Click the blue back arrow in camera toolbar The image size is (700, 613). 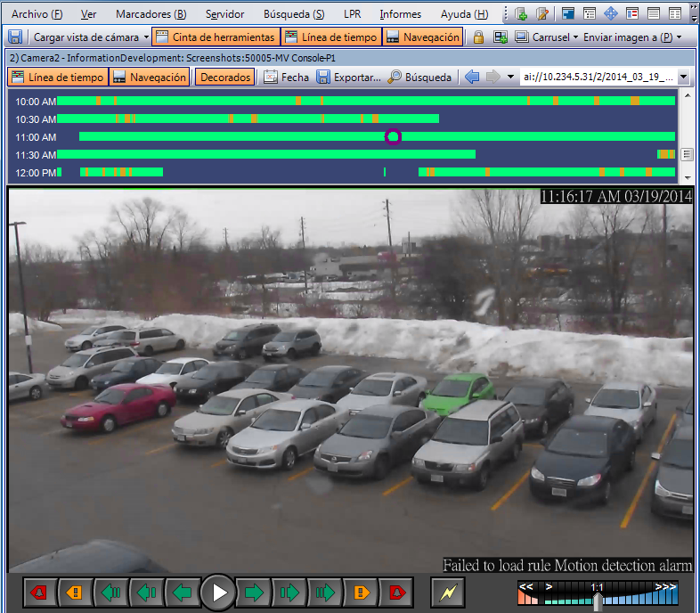point(472,77)
